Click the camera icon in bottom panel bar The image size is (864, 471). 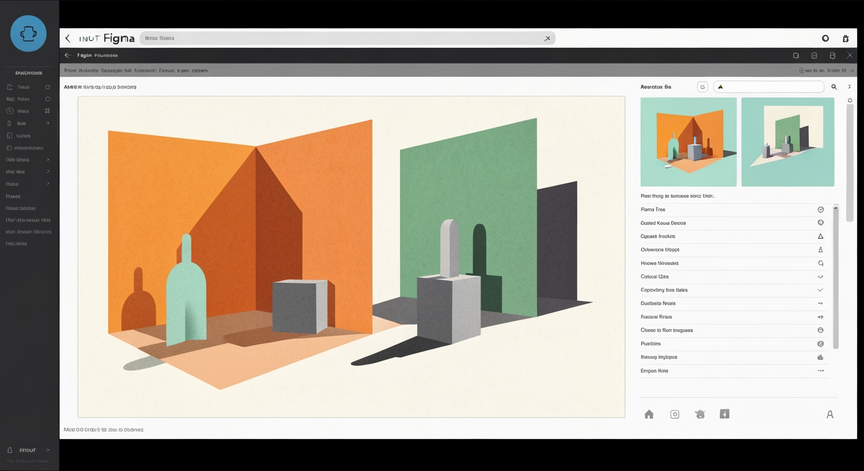point(674,414)
